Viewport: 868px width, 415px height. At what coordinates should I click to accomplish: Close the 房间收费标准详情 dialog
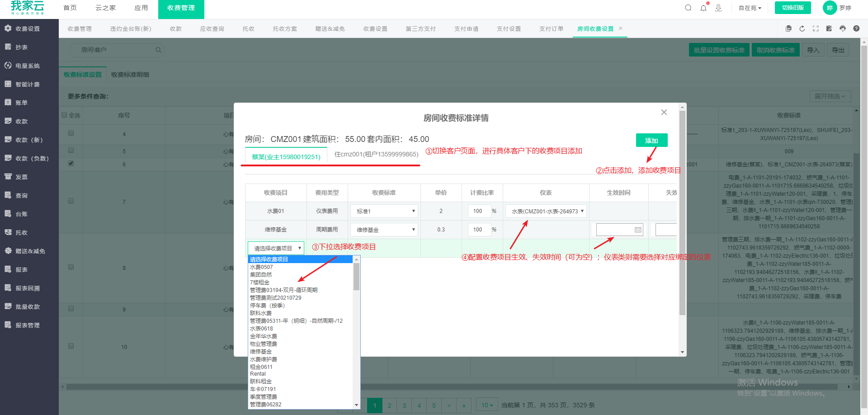pyautogui.click(x=664, y=112)
